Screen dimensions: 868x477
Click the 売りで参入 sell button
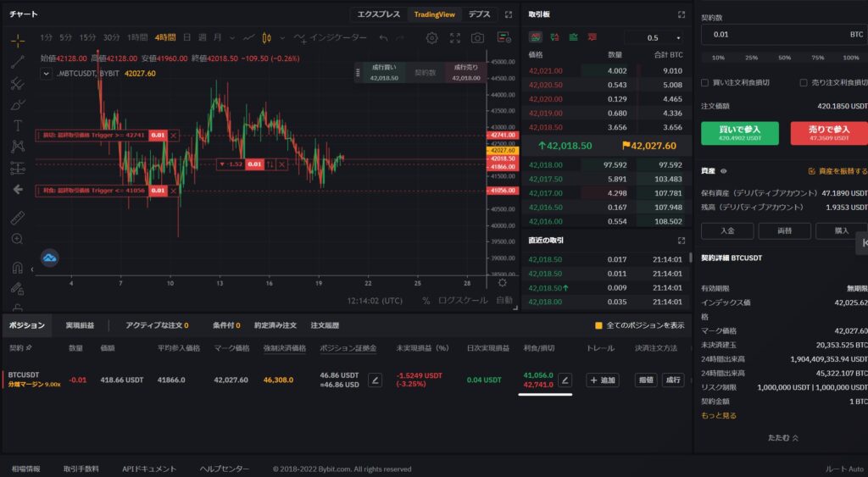829,133
